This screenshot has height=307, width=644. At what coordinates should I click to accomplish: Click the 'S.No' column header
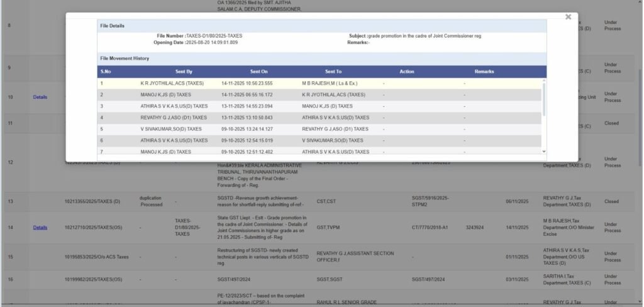[106, 72]
